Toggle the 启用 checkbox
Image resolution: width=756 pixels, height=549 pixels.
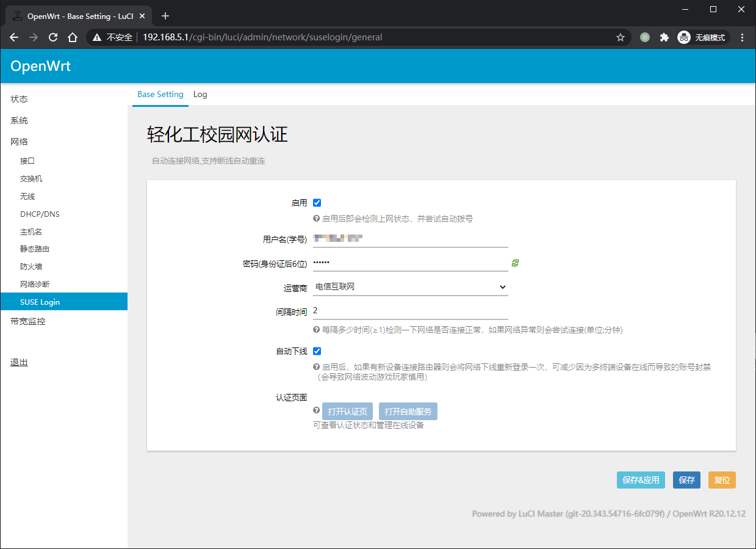tap(317, 203)
